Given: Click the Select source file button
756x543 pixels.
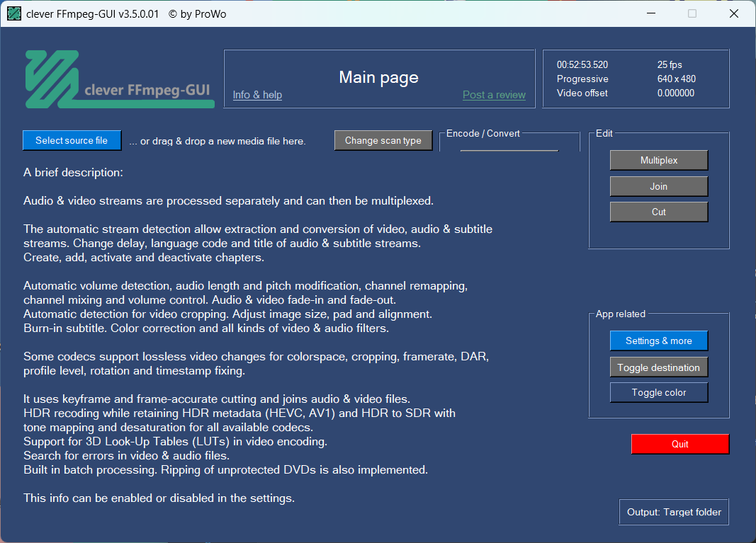Looking at the screenshot, I should pos(72,140).
